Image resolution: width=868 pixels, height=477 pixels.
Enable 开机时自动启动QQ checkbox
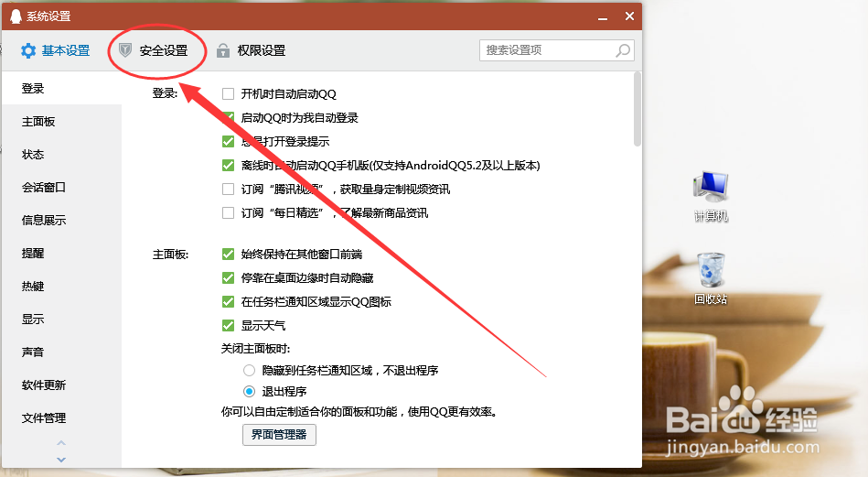click(x=228, y=93)
